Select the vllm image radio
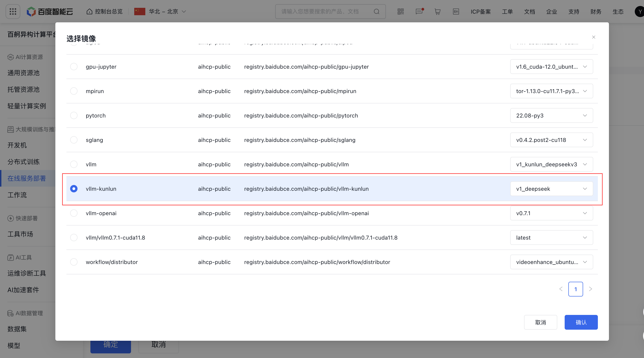644x358 pixels. pos(74,164)
